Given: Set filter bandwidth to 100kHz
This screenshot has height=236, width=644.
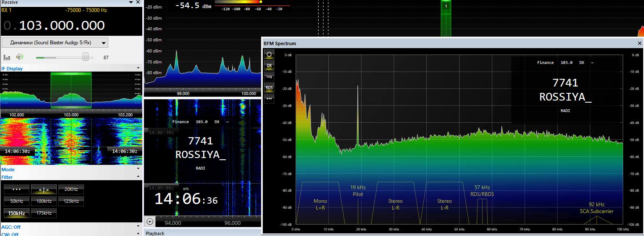Looking at the screenshot, I should [x=44, y=201].
